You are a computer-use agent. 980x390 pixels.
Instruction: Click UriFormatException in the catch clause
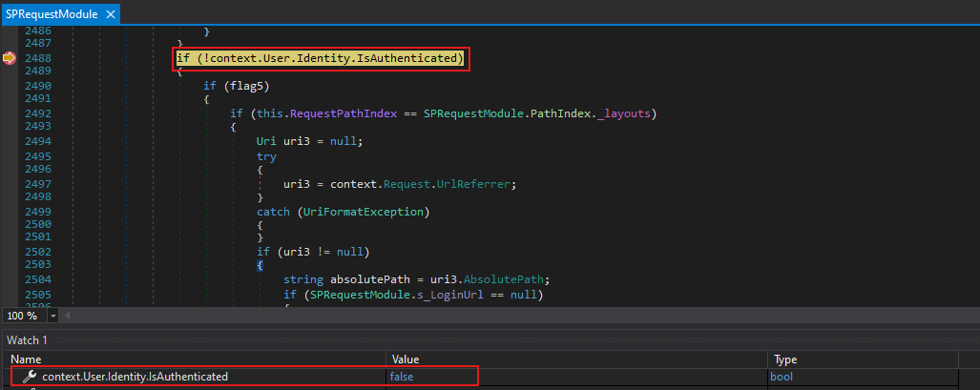pyautogui.click(x=364, y=212)
